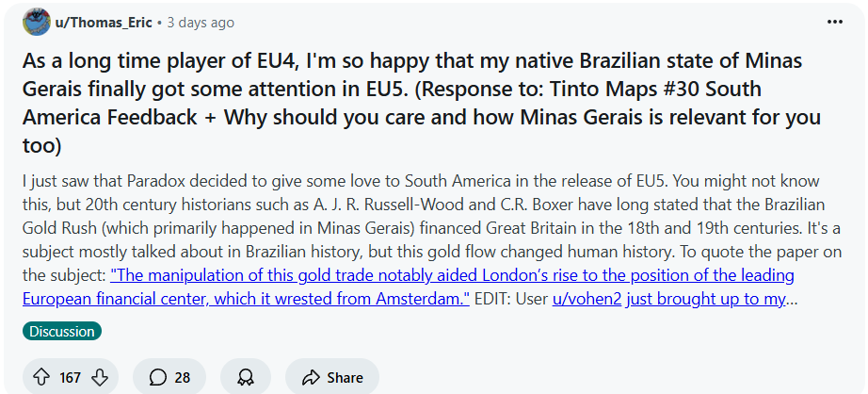
Task: Upvote the Minas Gerais post
Action: [40, 377]
